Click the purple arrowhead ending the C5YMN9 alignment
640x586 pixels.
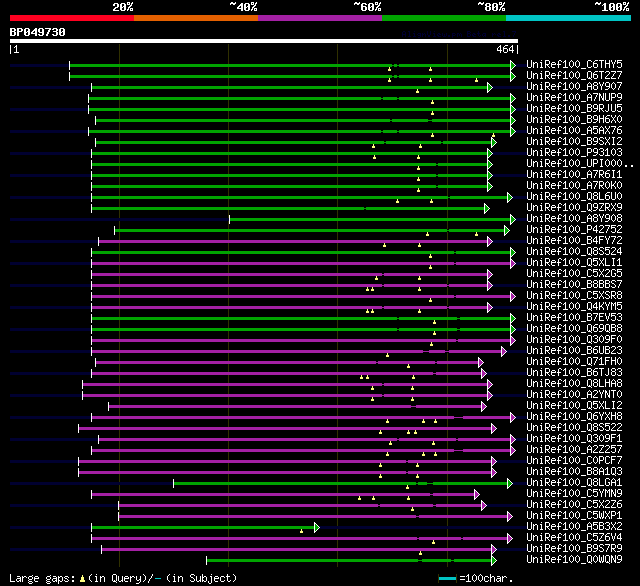477,495
